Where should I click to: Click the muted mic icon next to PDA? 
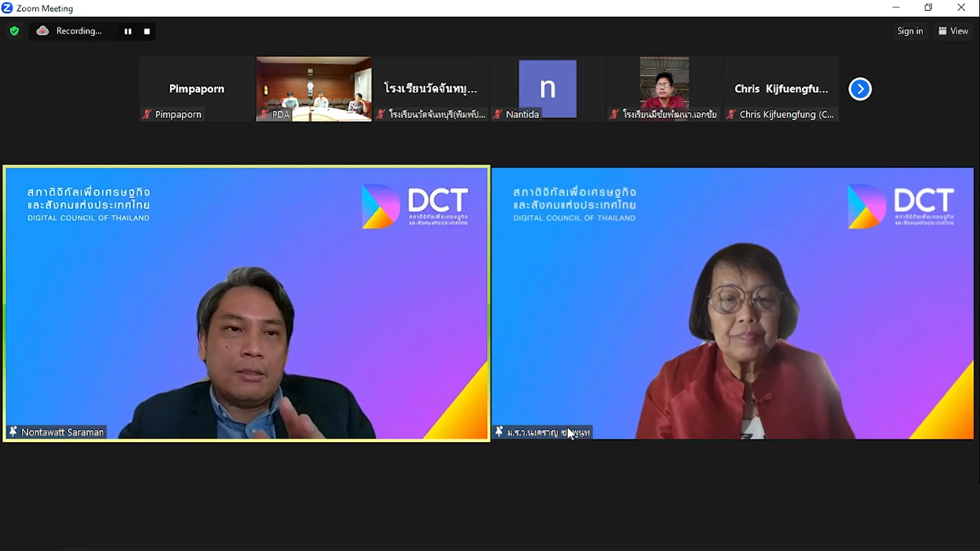tap(264, 115)
